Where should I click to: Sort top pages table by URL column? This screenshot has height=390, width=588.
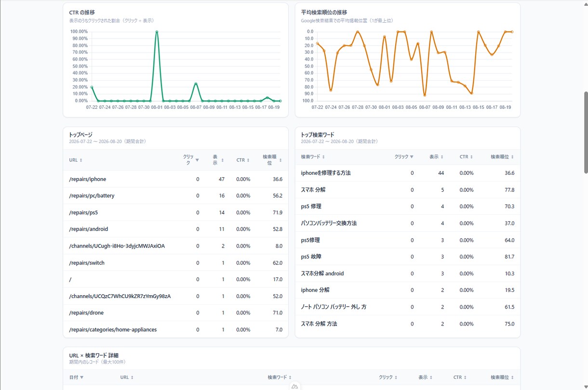[76, 160]
